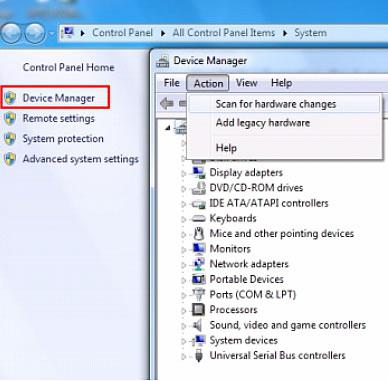Select the System devices row

pyautogui.click(x=244, y=340)
